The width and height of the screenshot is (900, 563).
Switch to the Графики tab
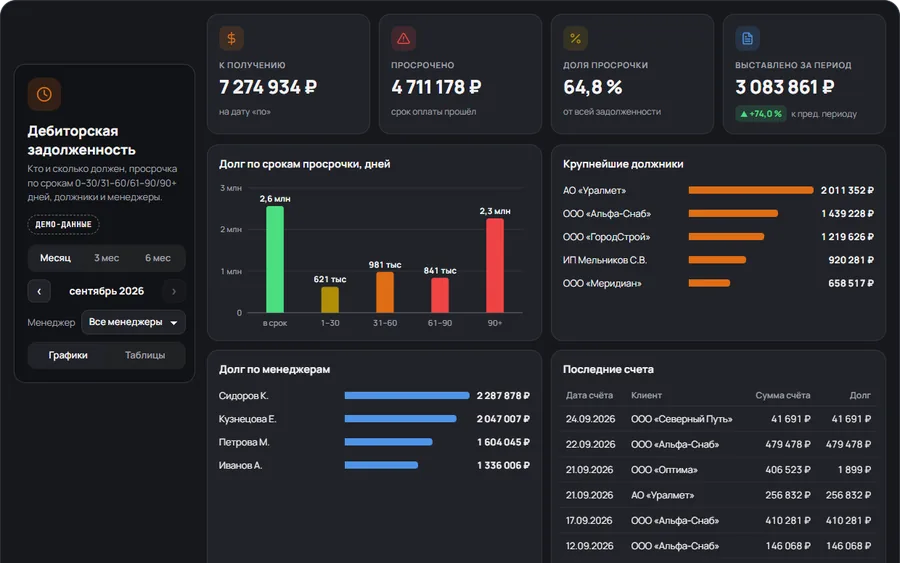(x=68, y=355)
